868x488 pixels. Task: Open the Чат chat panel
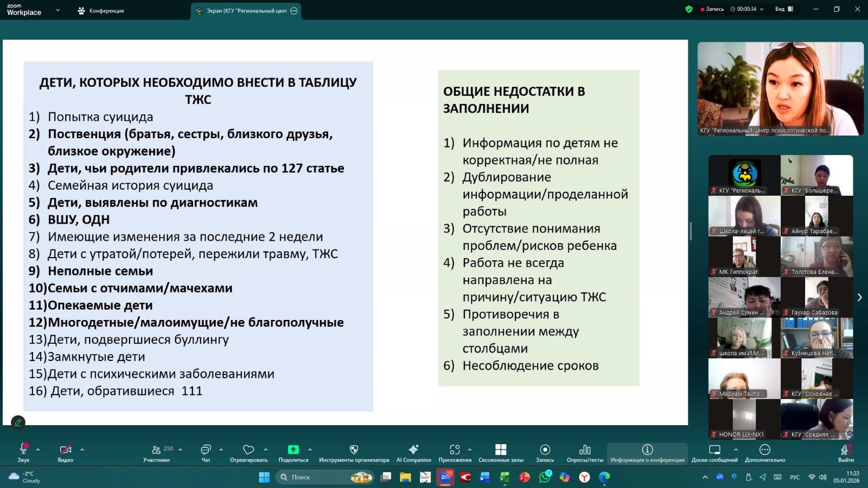(206, 452)
